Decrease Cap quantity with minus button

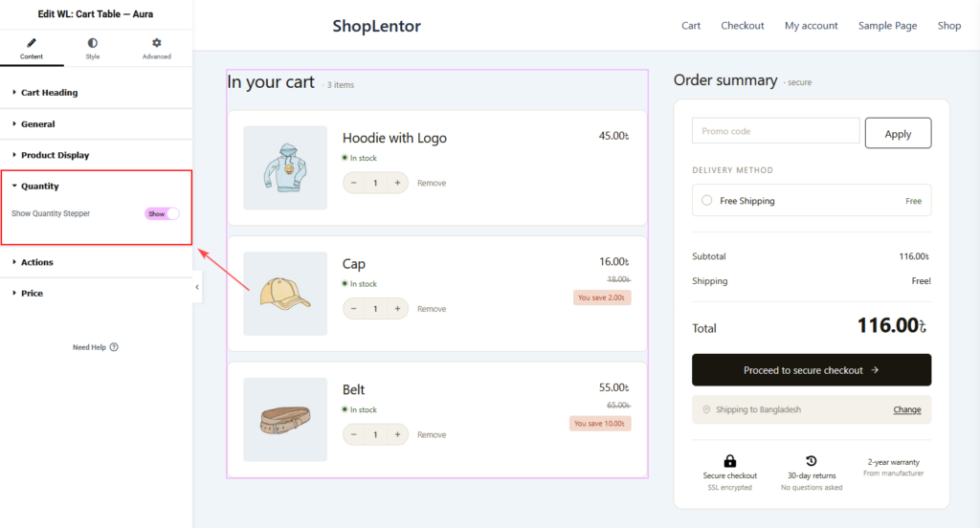[354, 309]
